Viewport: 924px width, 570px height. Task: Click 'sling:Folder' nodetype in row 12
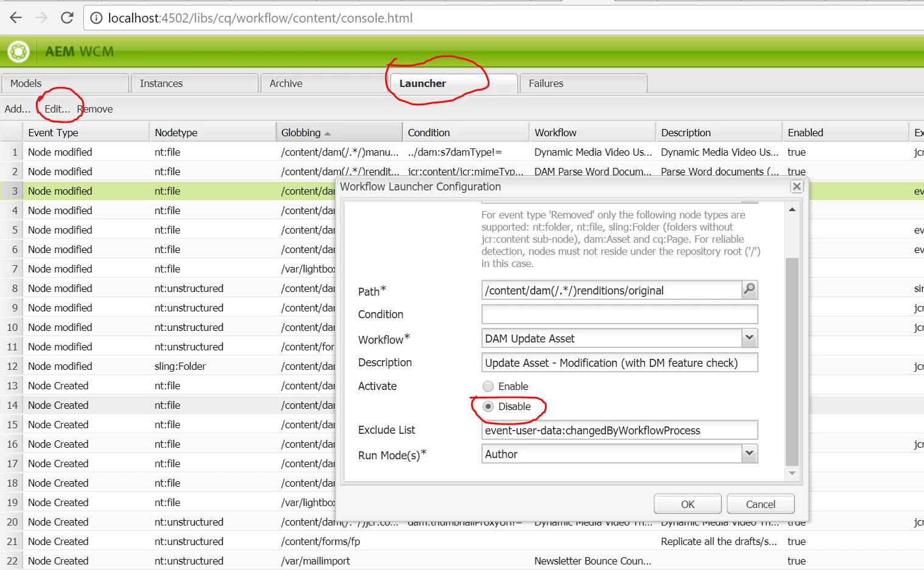click(180, 366)
